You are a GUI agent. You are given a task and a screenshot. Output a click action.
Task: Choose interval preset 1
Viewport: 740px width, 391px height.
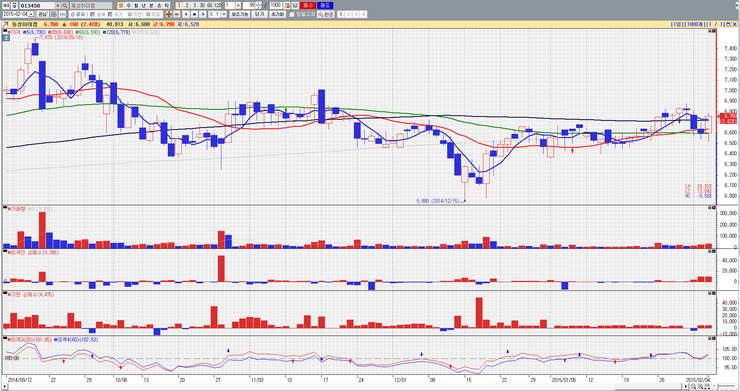[179, 5]
